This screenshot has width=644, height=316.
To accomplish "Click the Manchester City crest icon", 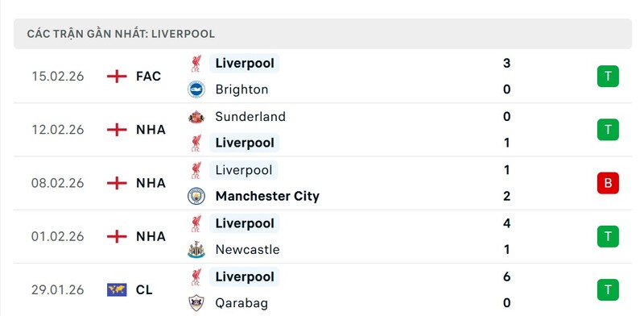I will [x=196, y=196].
